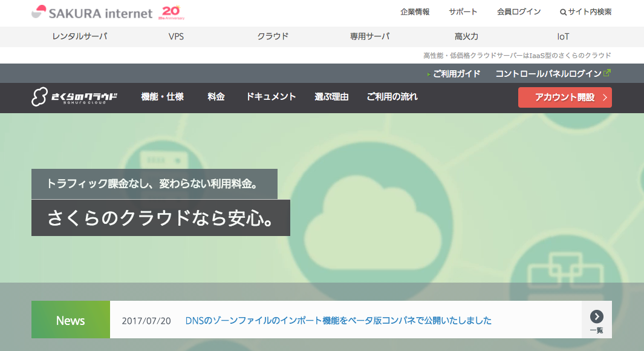The image size is (644, 351).
Task: Click the green News label
Action: pos(71,320)
